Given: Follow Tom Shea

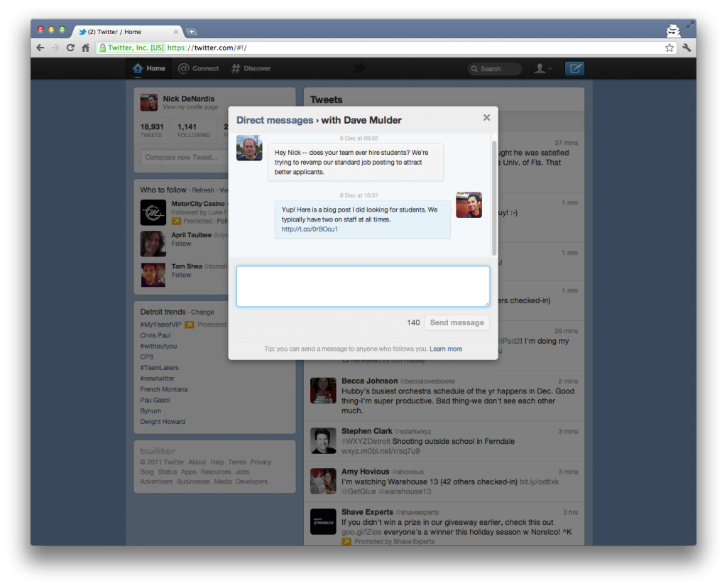Looking at the screenshot, I should [x=181, y=275].
